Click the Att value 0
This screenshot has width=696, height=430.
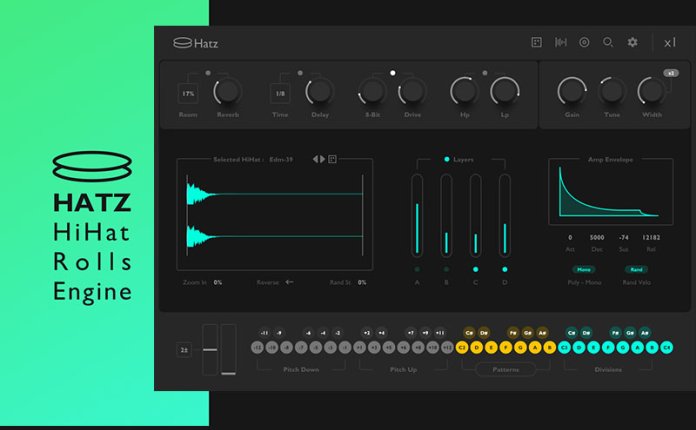[570, 237]
